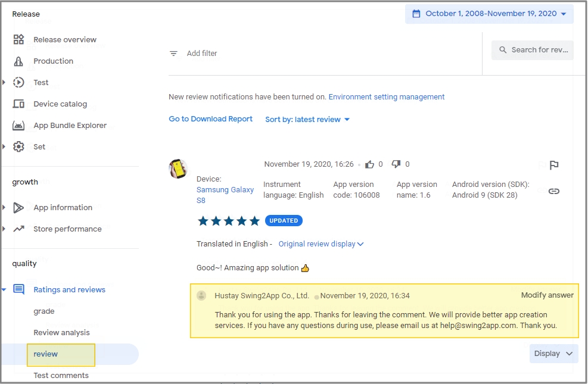The height and width of the screenshot is (384, 588).
Task: Expand the Test section arrow
Action: click(x=4, y=83)
